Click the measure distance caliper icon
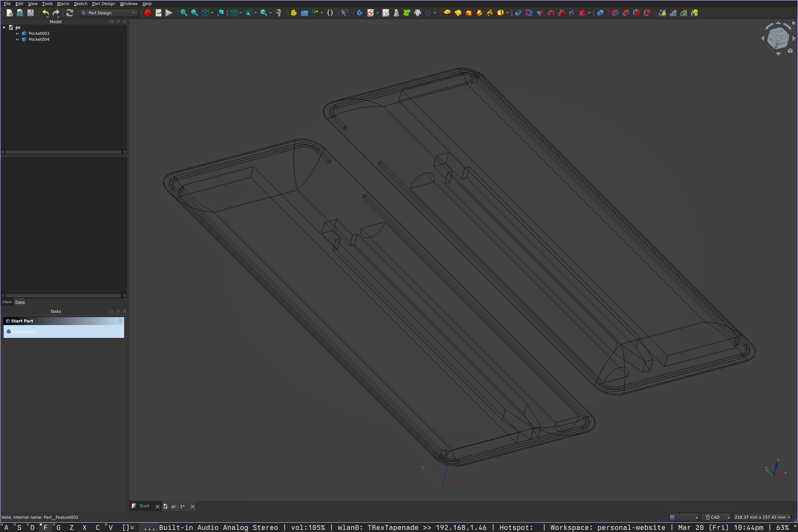The image size is (798, 532). coord(279,13)
